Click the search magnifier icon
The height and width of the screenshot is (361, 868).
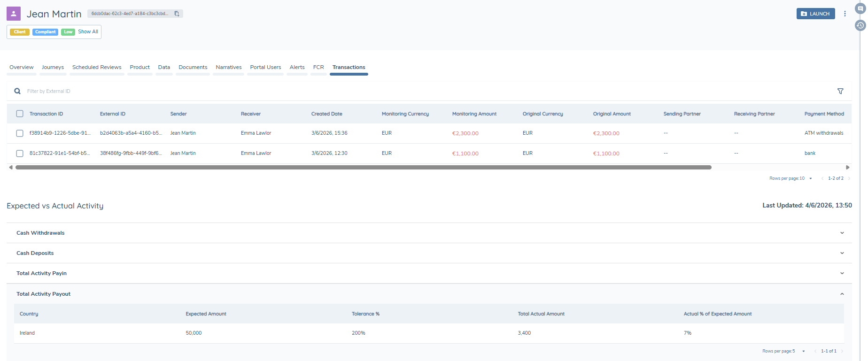(17, 91)
